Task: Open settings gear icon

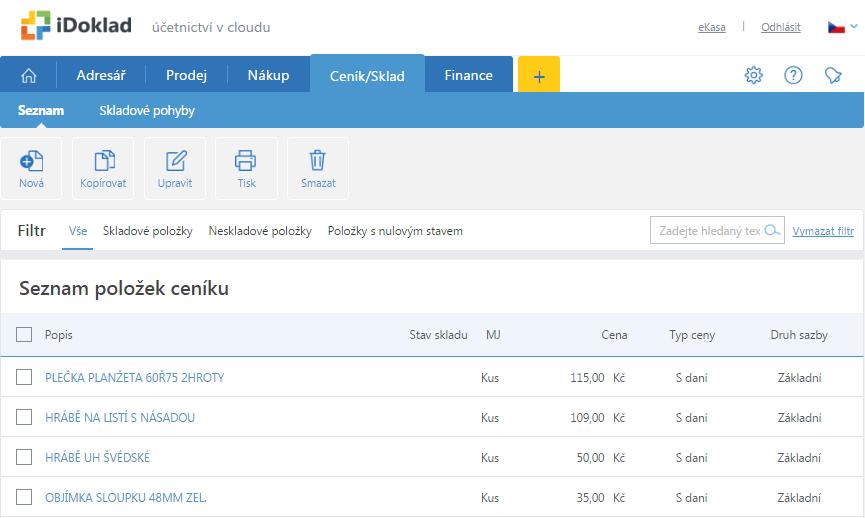Action: tap(754, 75)
